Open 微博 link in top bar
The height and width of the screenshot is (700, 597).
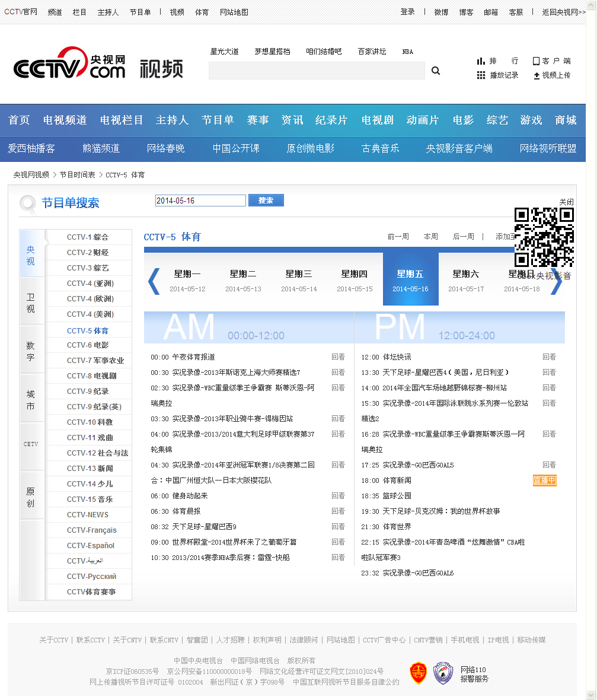[x=441, y=12]
